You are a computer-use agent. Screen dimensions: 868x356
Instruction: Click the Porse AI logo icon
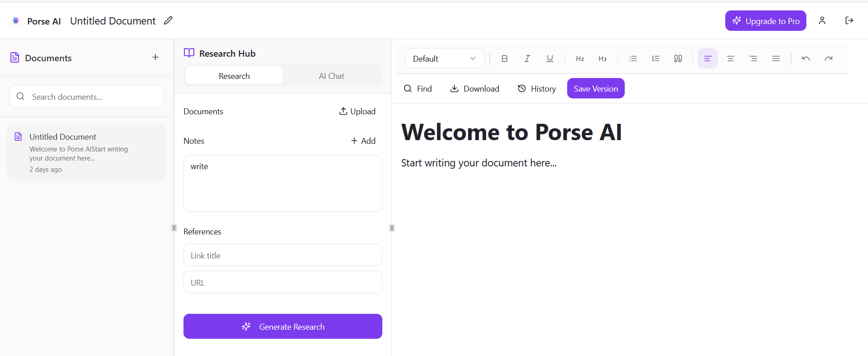16,21
